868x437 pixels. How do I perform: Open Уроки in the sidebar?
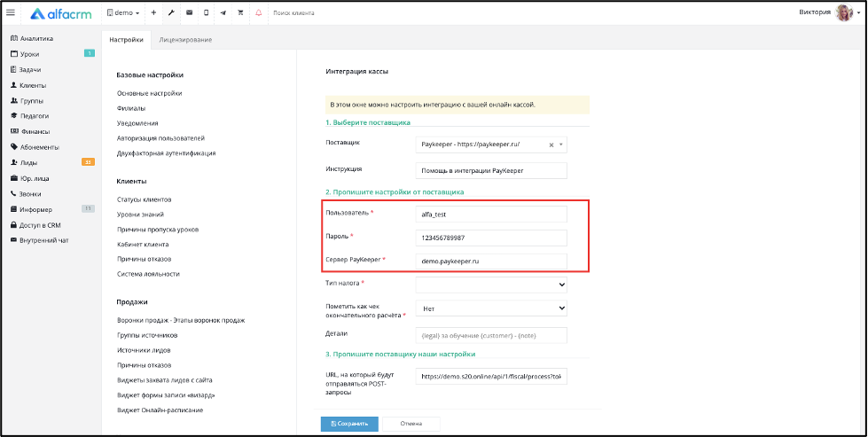click(x=26, y=54)
